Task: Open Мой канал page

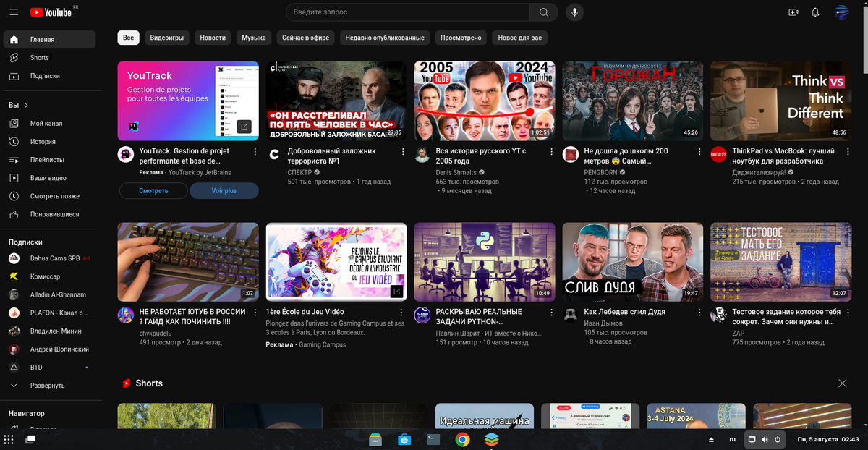Action: coord(49,124)
